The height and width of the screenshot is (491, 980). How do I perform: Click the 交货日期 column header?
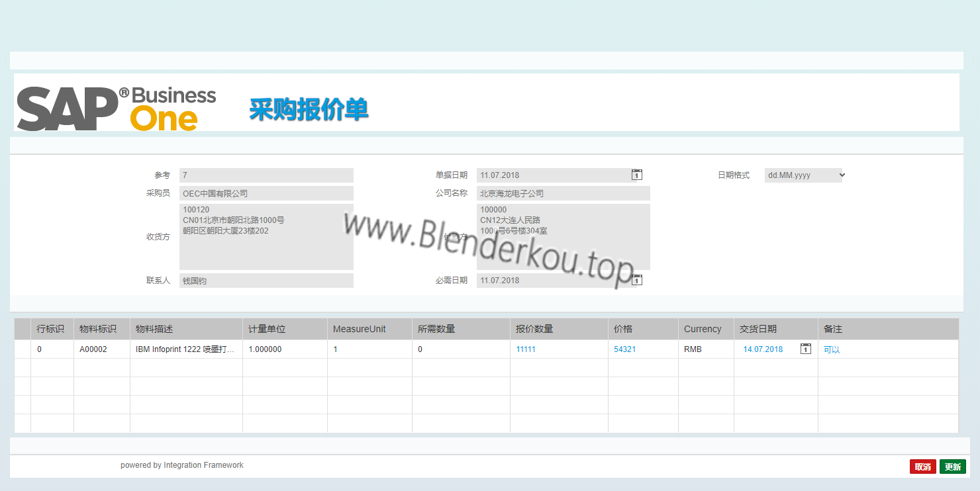coord(776,329)
